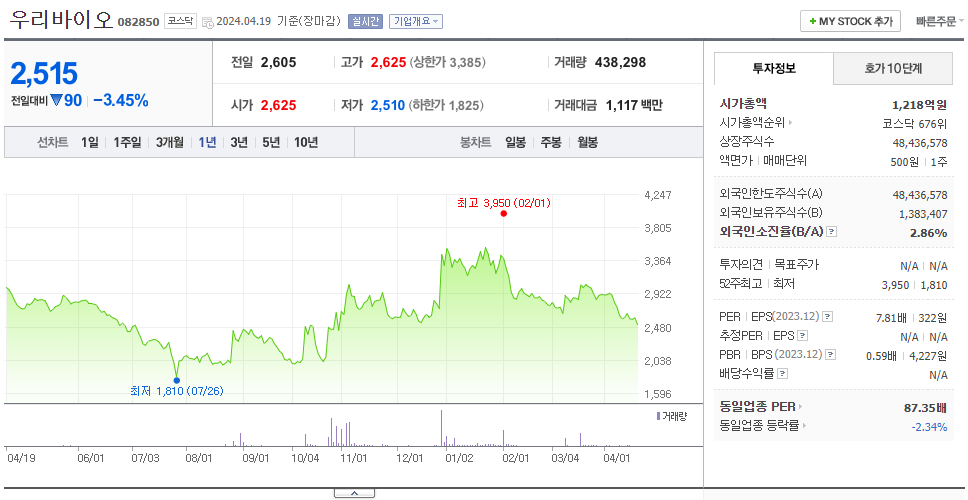Click the 거래량 value 438,298
Screen dimensions: 968x500
coord(620,62)
